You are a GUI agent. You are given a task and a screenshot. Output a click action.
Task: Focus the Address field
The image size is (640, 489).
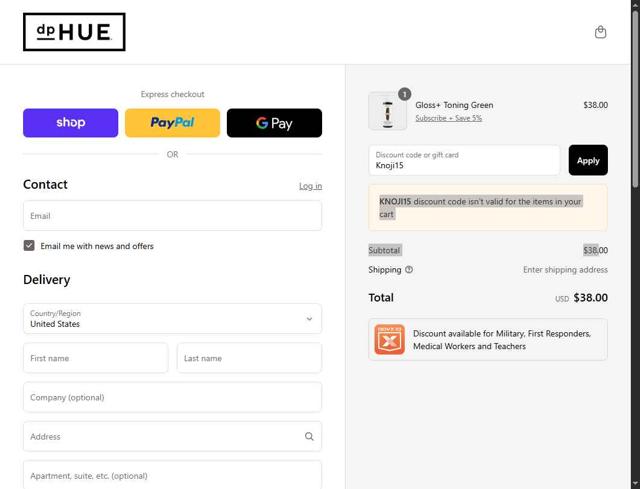[x=172, y=436]
